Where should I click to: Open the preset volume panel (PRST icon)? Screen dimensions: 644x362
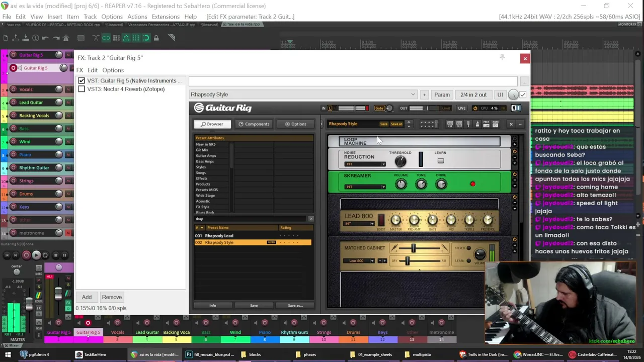pyautogui.click(x=486, y=124)
